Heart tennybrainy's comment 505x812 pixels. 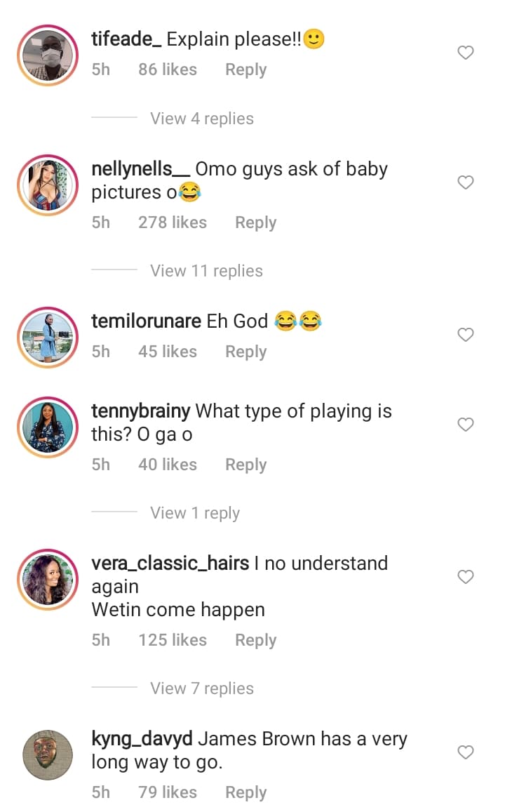coord(466,425)
